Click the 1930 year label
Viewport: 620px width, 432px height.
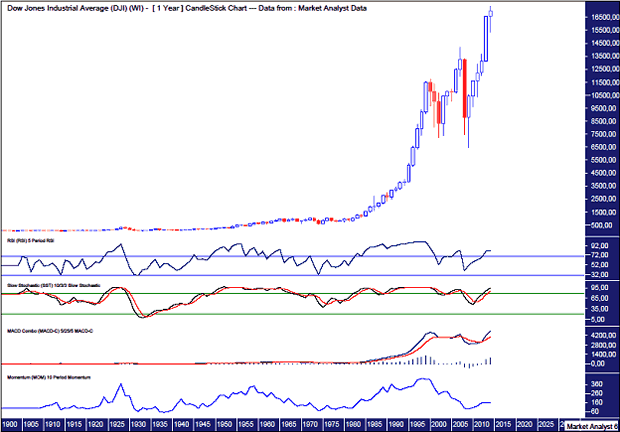click(x=138, y=424)
